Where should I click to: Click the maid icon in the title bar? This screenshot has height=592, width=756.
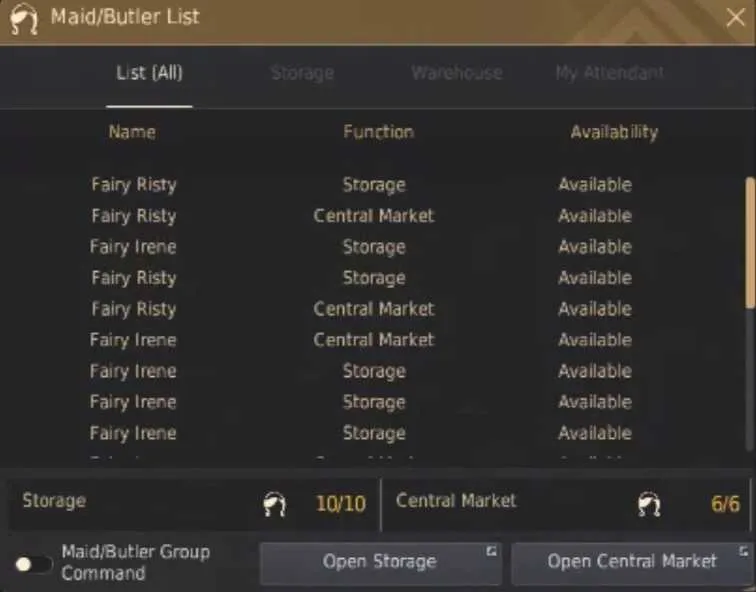click(24, 18)
